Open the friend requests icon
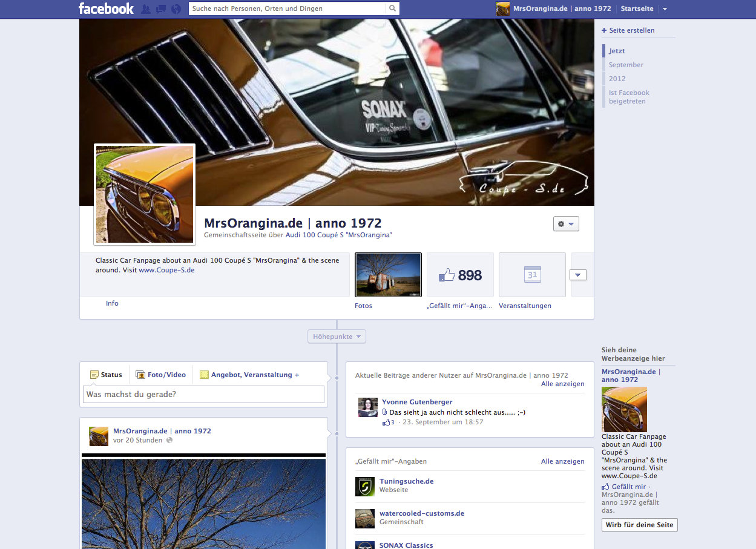The image size is (756, 549). (x=146, y=9)
